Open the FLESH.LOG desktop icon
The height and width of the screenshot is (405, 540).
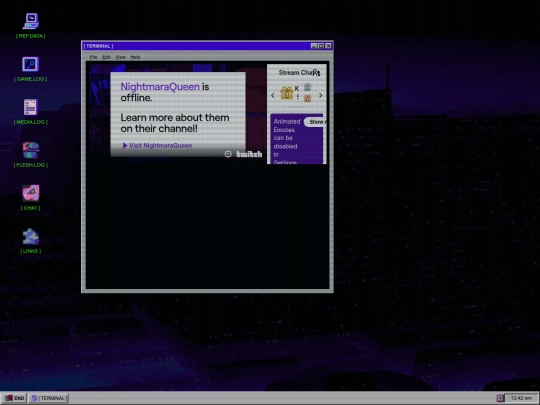click(31, 155)
